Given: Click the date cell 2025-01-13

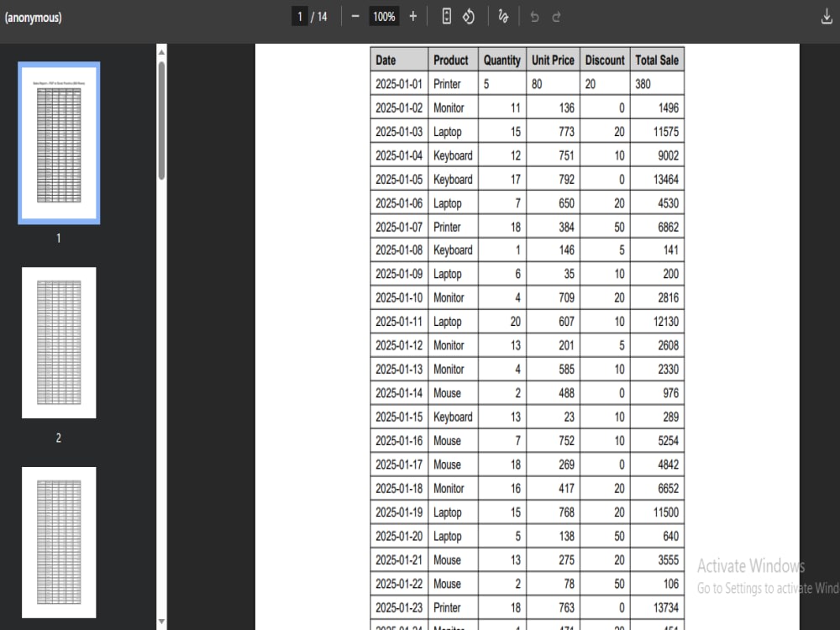Looking at the screenshot, I should pos(399,369).
